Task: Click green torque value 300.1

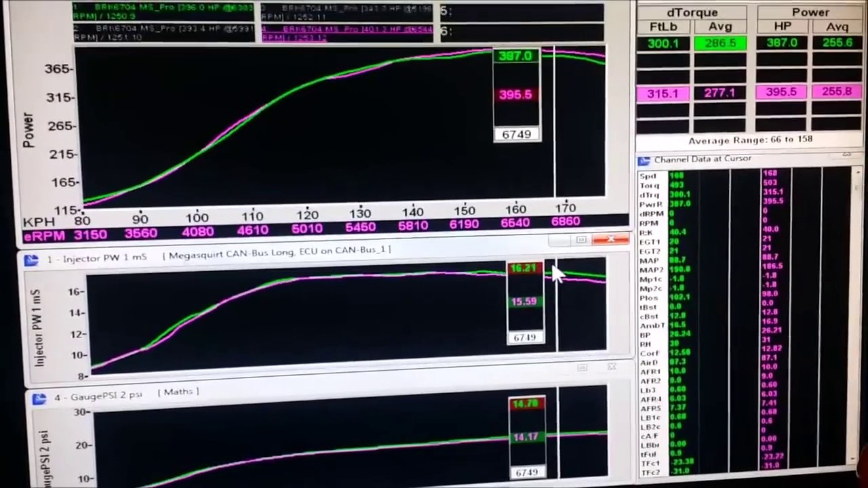Action: tap(663, 43)
